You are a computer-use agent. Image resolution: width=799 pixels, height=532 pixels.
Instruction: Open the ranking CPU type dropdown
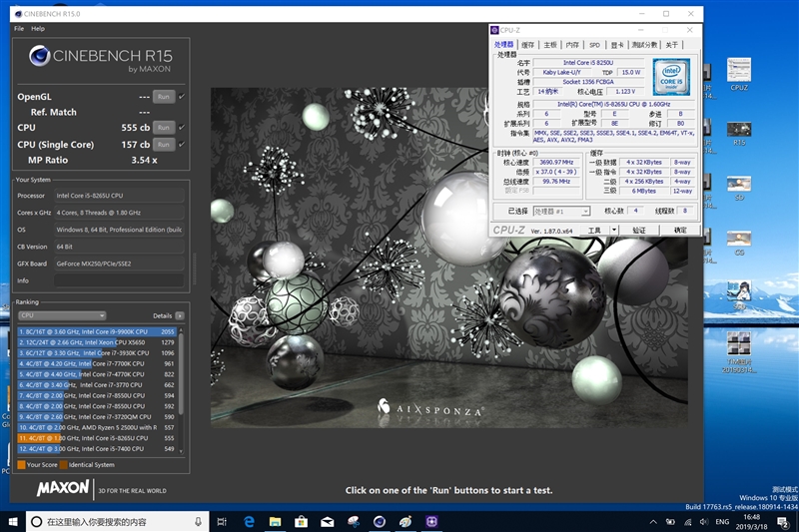62,315
